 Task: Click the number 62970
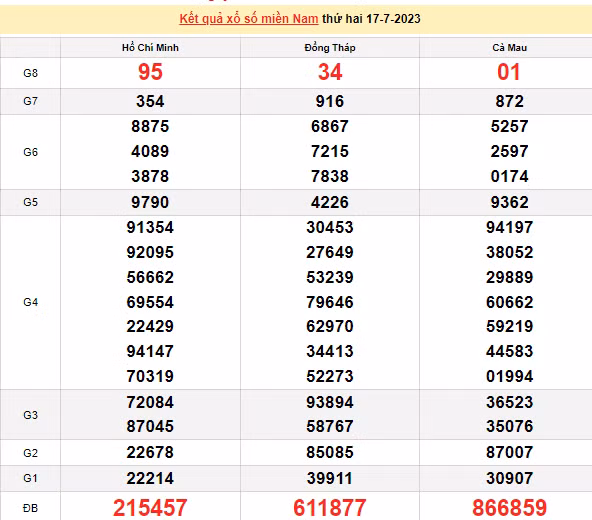(330, 326)
